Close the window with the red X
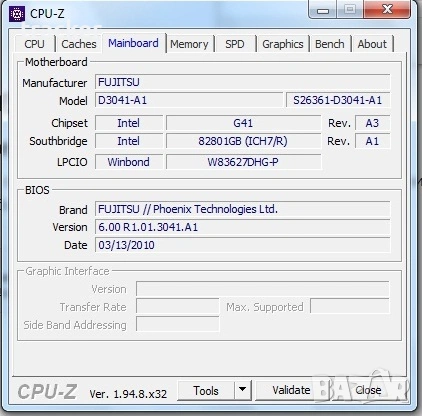 pos(387,9)
